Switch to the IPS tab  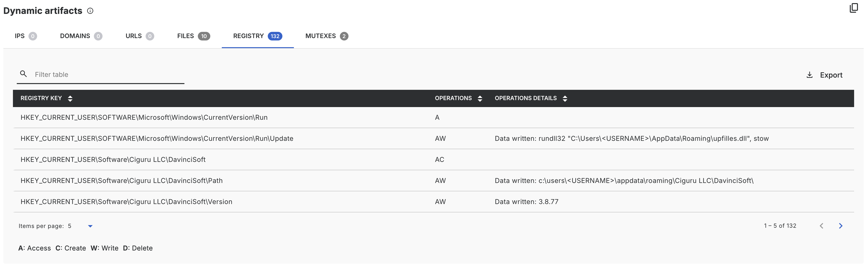pos(26,36)
